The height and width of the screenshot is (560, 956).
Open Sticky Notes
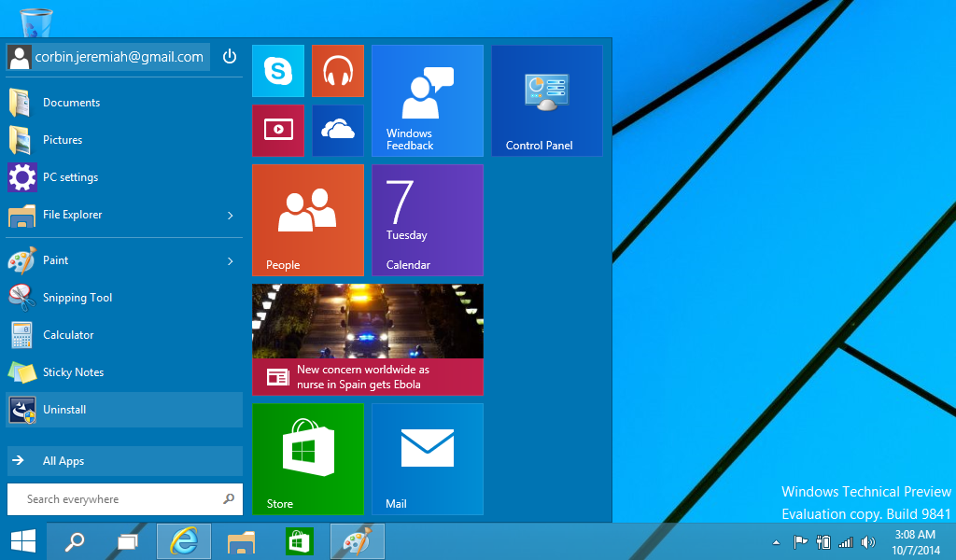pyautogui.click(x=124, y=371)
